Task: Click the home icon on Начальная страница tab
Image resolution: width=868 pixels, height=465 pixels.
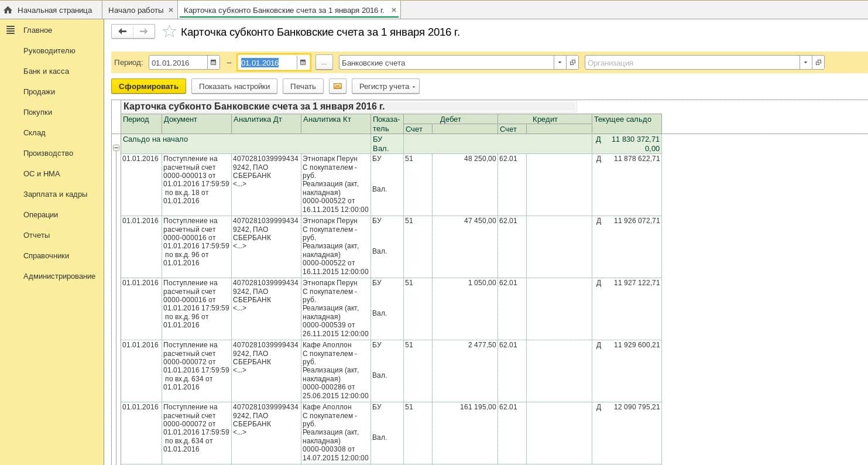Action: (x=8, y=10)
